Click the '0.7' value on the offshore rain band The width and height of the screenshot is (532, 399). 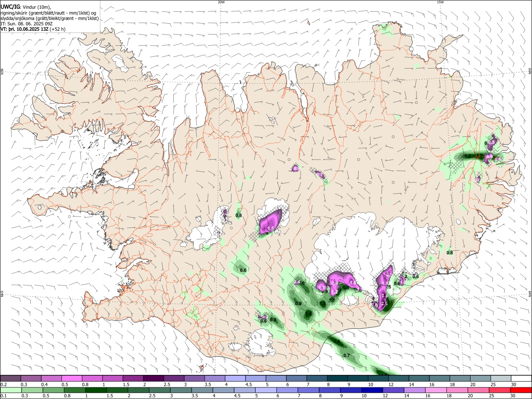point(347,355)
